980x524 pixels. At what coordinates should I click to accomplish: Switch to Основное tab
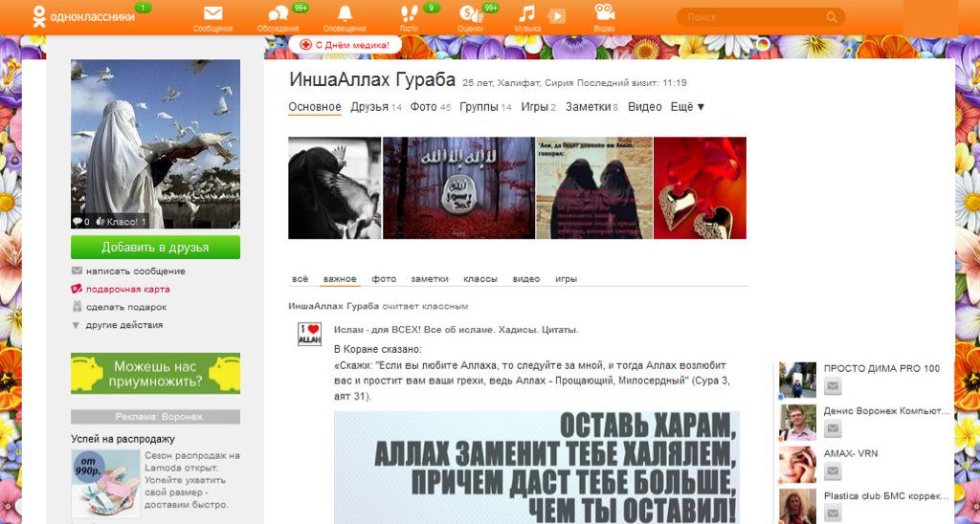[x=314, y=107]
